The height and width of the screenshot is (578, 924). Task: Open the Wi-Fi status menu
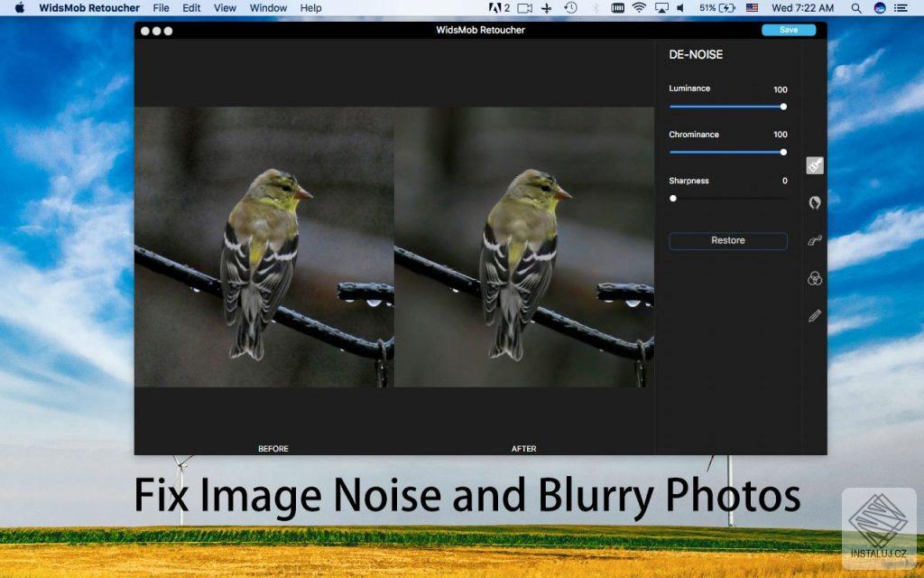[x=639, y=7]
